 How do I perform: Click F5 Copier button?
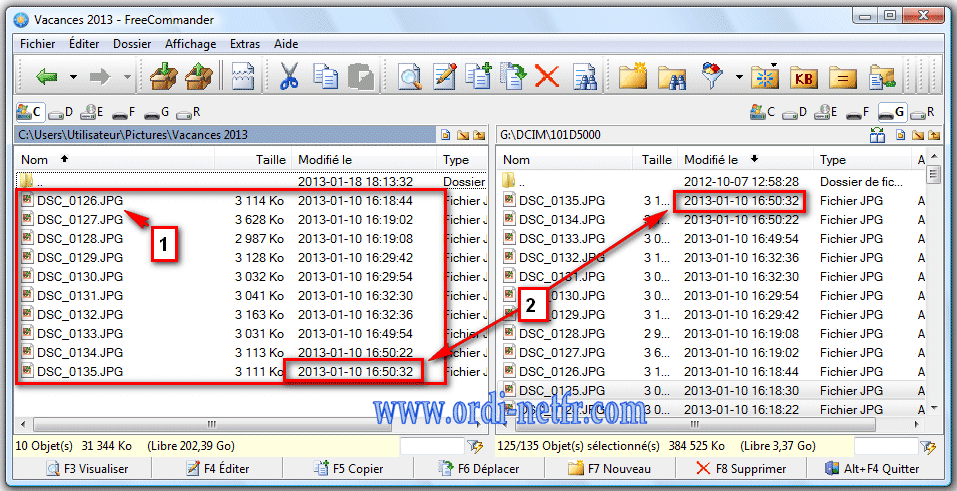tap(348, 469)
